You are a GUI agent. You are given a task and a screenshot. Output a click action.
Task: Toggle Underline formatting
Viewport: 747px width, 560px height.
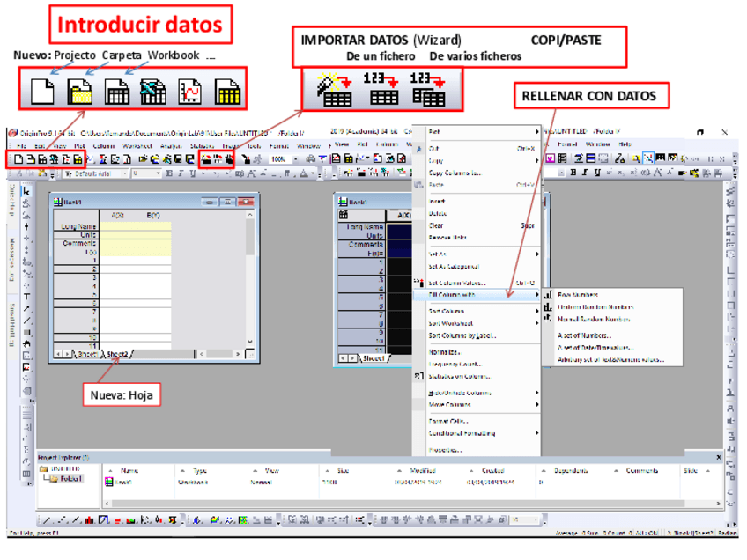coord(195,174)
